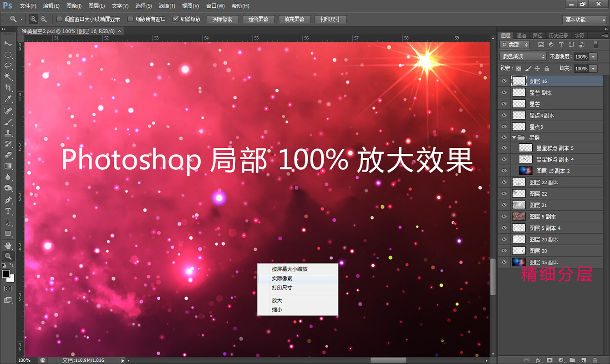Click the 打印尺寸 toolbar button
Viewport: 610px width, 364px height.
pos(330,19)
